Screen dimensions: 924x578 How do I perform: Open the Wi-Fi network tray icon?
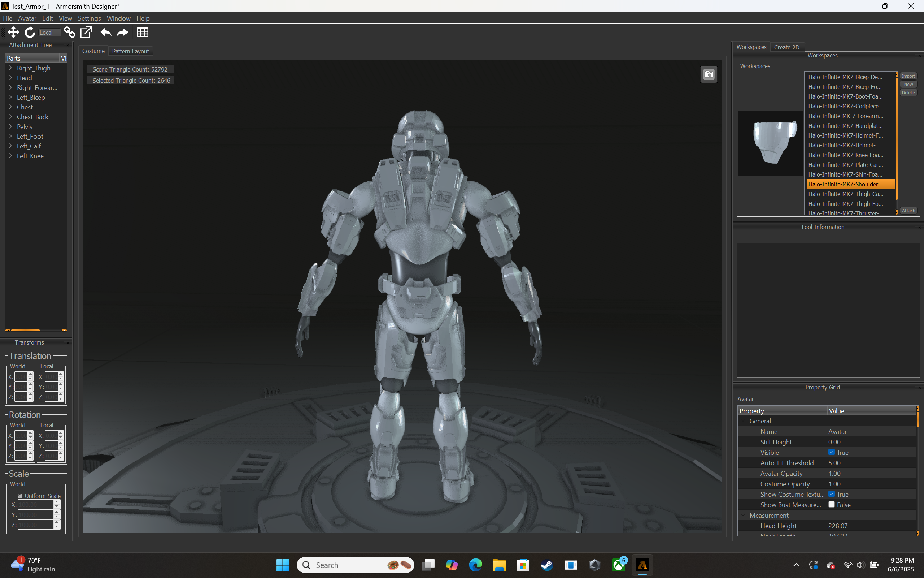pyautogui.click(x=847, y=565)
